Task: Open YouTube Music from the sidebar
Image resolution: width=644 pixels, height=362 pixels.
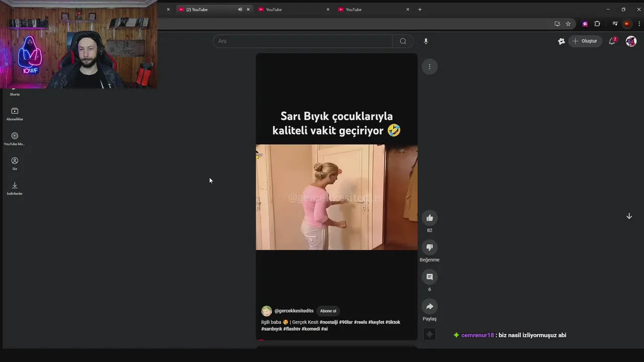Action: (15, 139)
